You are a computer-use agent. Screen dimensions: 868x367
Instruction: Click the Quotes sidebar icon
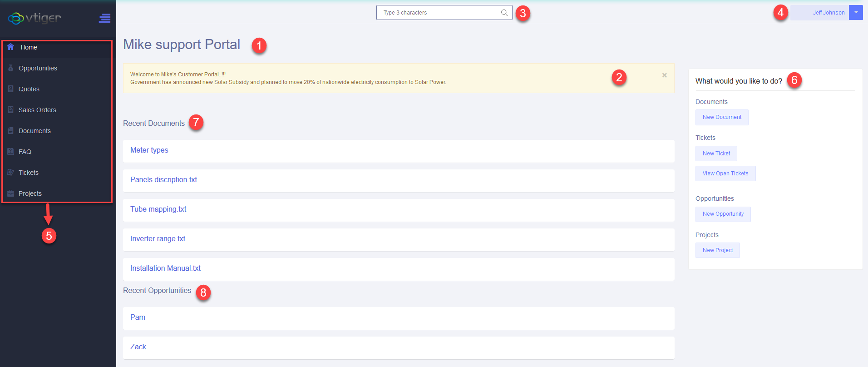(11, 89)
